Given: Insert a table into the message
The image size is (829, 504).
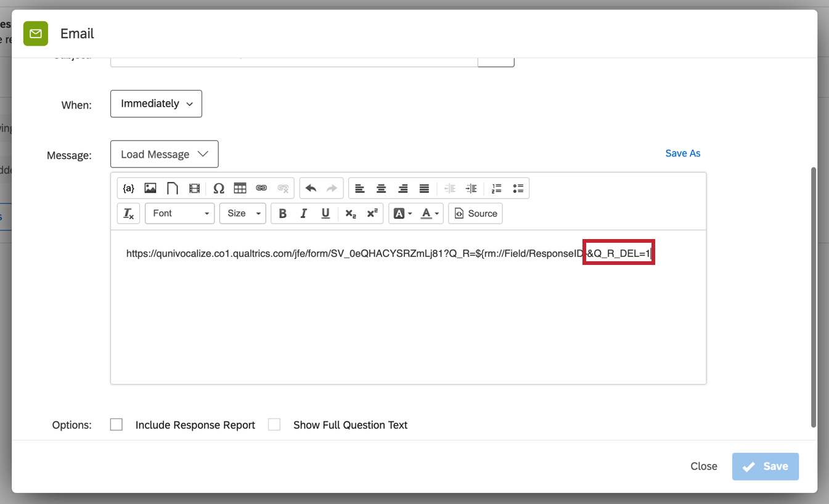Looking at the screenshot, I should (240, 188).
